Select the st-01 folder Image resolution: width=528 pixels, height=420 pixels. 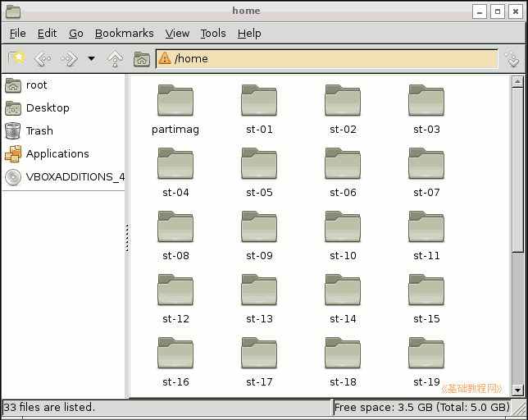click(x=259, y=110)
